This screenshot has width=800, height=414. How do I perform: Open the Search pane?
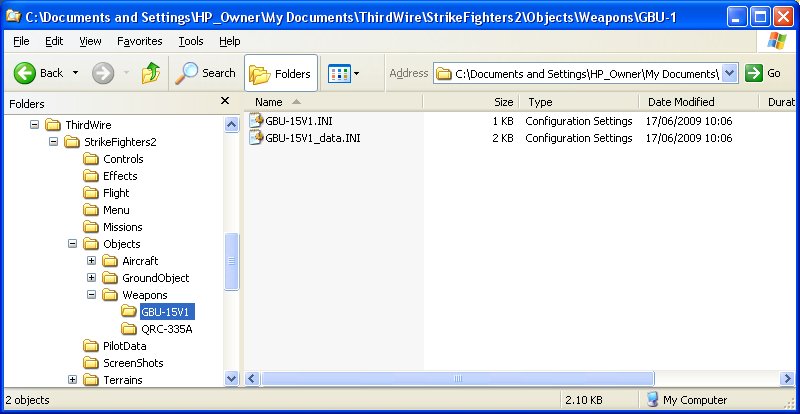205,73
